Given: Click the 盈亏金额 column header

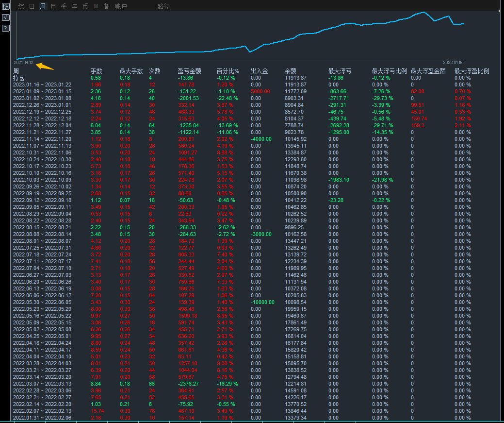Looking at the screenshot, I should 189,71.
